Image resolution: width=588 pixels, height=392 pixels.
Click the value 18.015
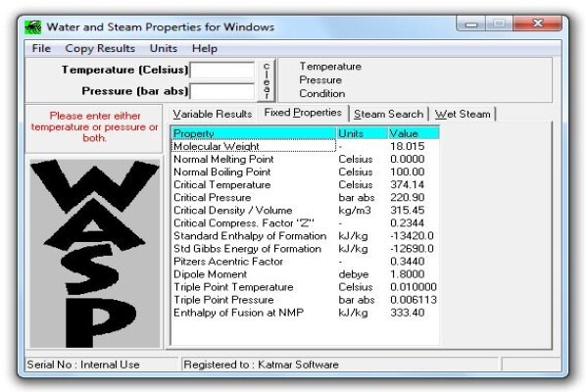(x=408, y=146)
